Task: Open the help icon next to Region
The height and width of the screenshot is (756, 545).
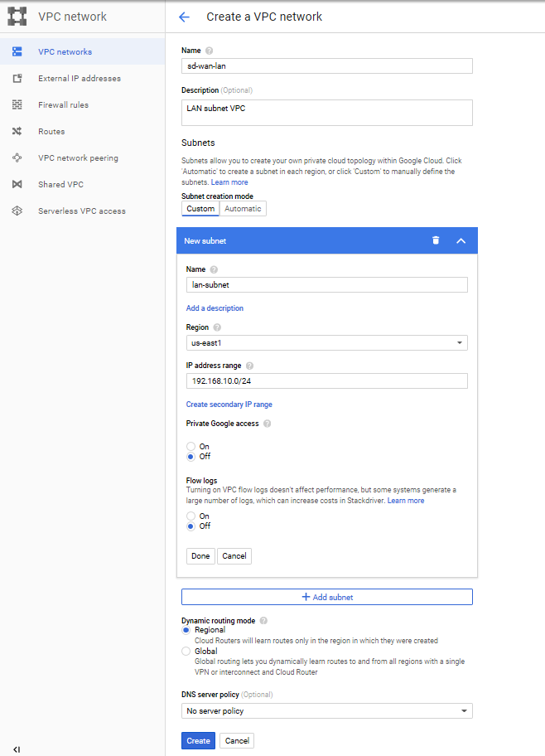Action: point(217,327)
